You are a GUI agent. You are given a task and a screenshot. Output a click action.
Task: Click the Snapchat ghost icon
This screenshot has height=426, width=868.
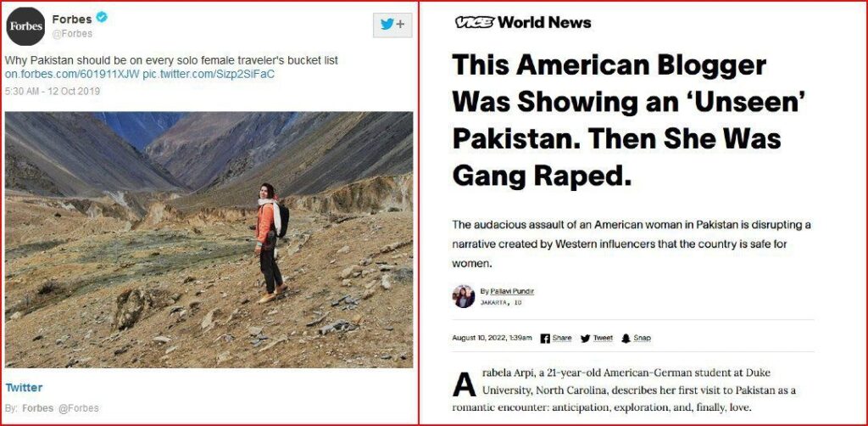coord(626,339)
